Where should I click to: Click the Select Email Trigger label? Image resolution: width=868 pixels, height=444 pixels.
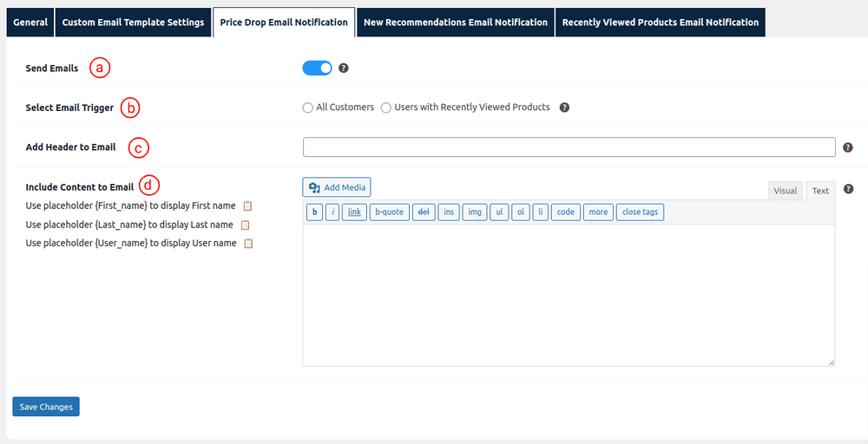coord(69,108)
